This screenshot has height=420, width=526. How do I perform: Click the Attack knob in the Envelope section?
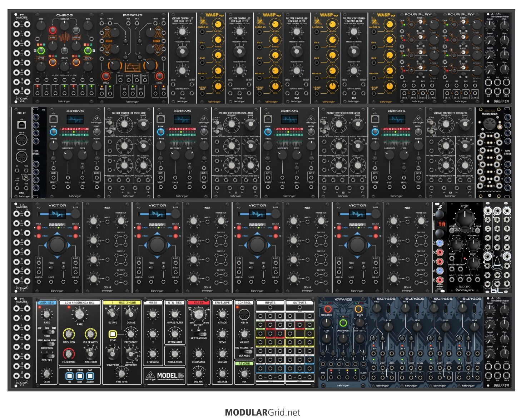222,315
